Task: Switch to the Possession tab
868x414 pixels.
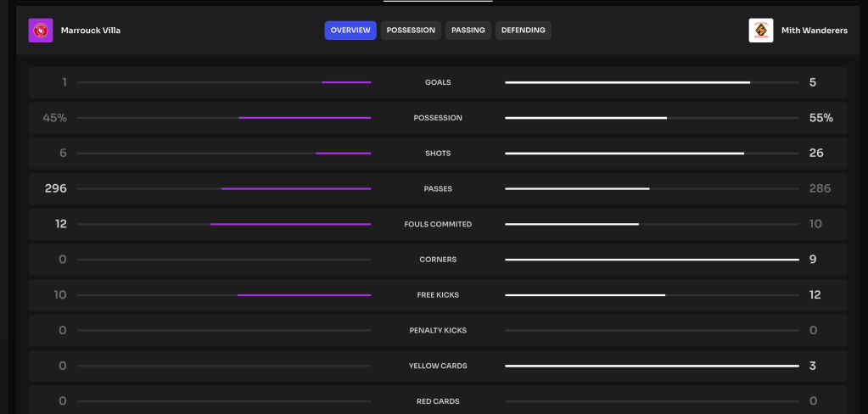Action: point(411,31)
